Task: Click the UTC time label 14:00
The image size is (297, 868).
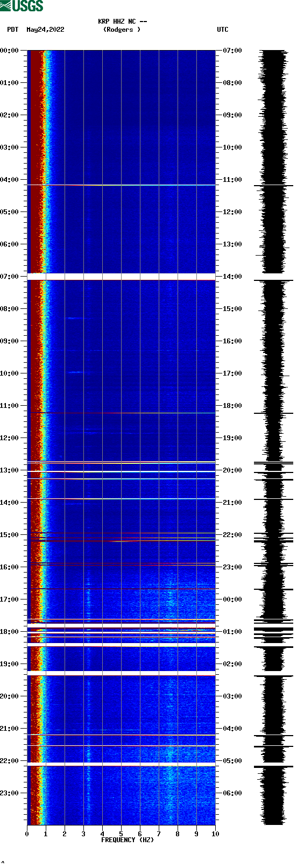Action: 232,277
